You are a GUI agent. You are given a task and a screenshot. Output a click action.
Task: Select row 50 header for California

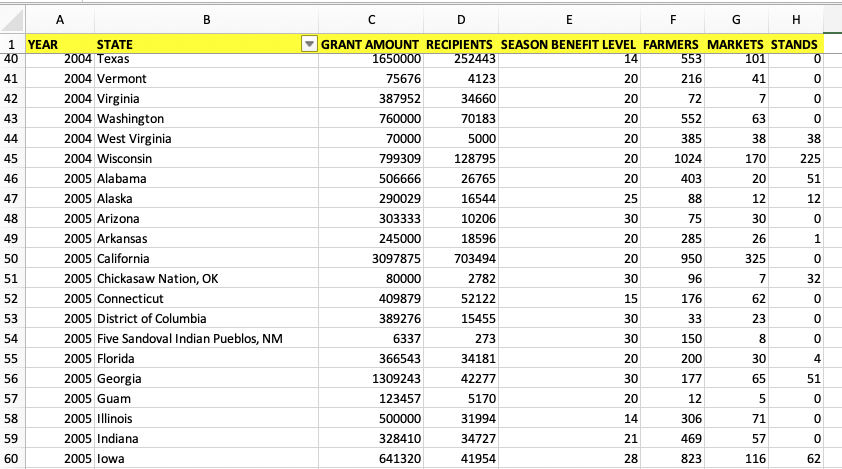pyautogui.click(x=11, y=259)
